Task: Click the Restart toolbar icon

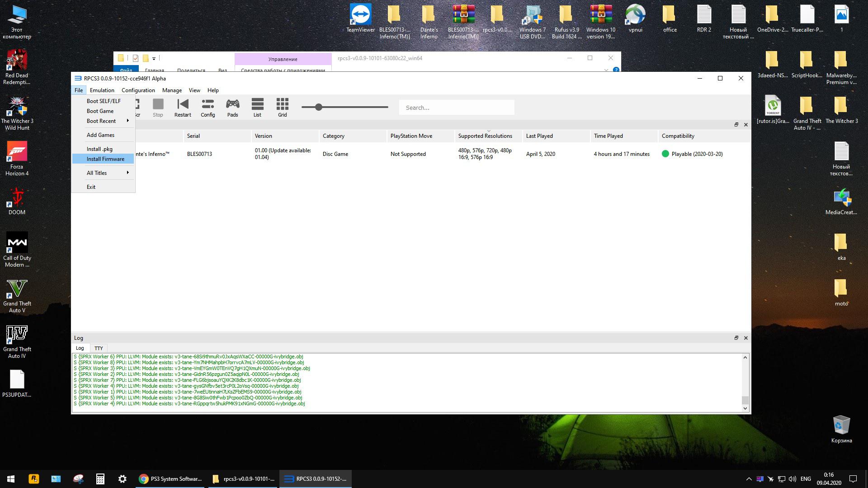Action: [183, 108]
